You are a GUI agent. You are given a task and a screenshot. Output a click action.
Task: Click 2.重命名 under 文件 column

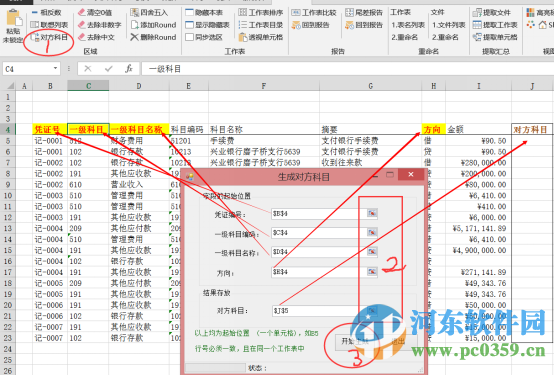pos(445,37)
